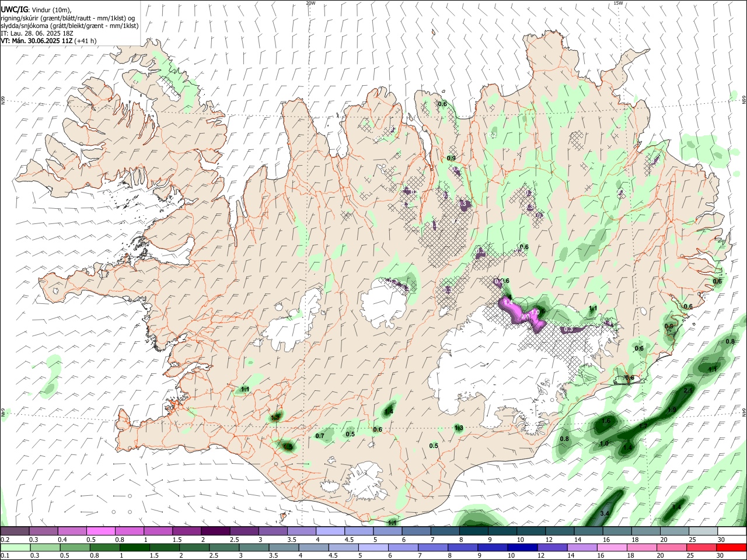Click the dark teal 8 snow legend swatch
This screenshot has width=747, height=560.
474,531
